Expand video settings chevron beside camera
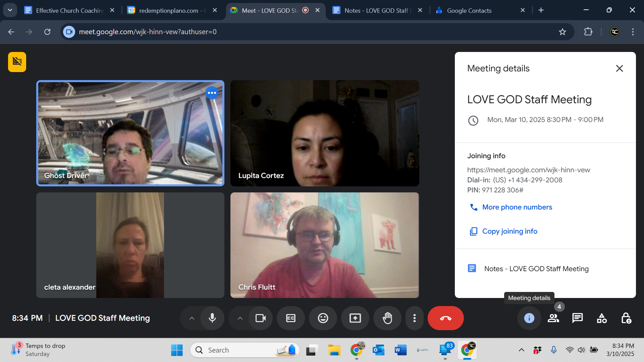 tap(240, 318)
